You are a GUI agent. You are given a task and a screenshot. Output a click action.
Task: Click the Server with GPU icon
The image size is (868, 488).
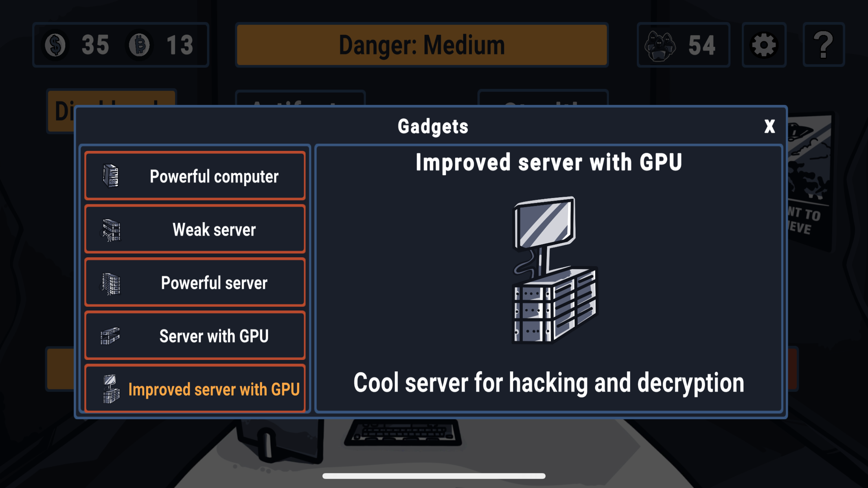coord(110,336)
